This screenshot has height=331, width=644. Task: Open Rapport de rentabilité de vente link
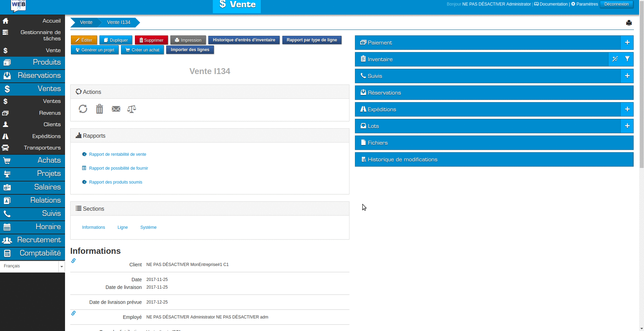click(x=118, y=154)
